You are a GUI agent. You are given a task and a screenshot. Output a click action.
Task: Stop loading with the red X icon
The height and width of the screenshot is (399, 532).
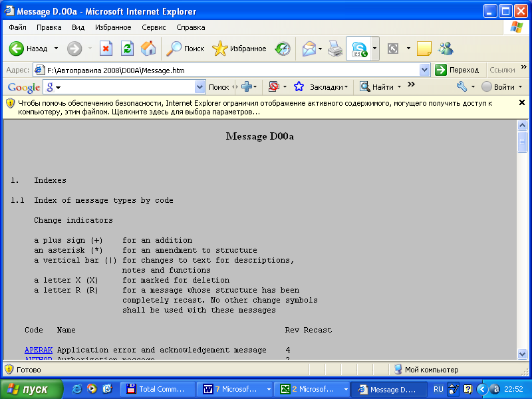(106, 49)
